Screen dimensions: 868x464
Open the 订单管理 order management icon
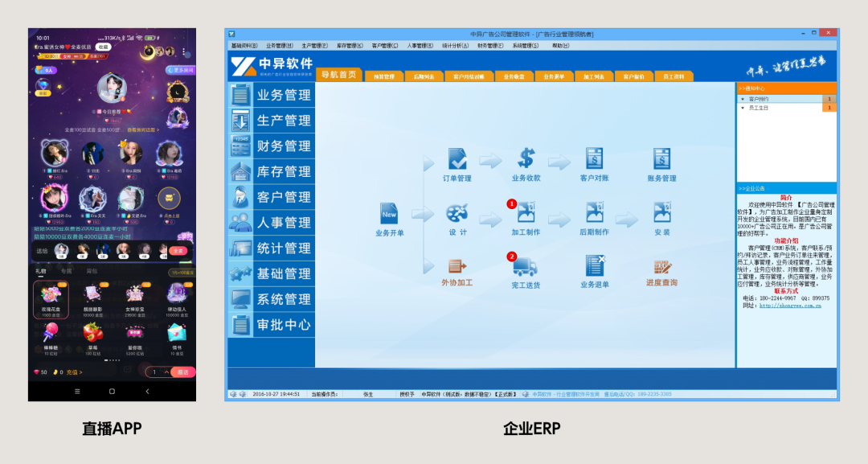click(457, 159)
